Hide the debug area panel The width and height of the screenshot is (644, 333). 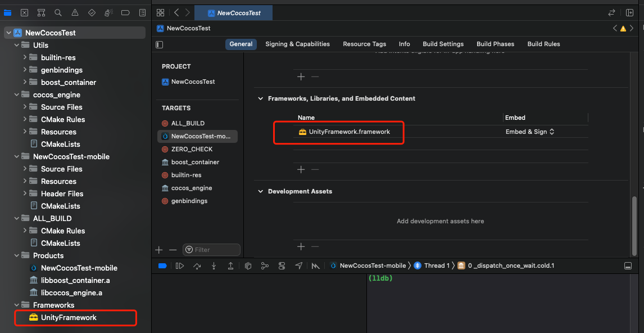[628, 265]
